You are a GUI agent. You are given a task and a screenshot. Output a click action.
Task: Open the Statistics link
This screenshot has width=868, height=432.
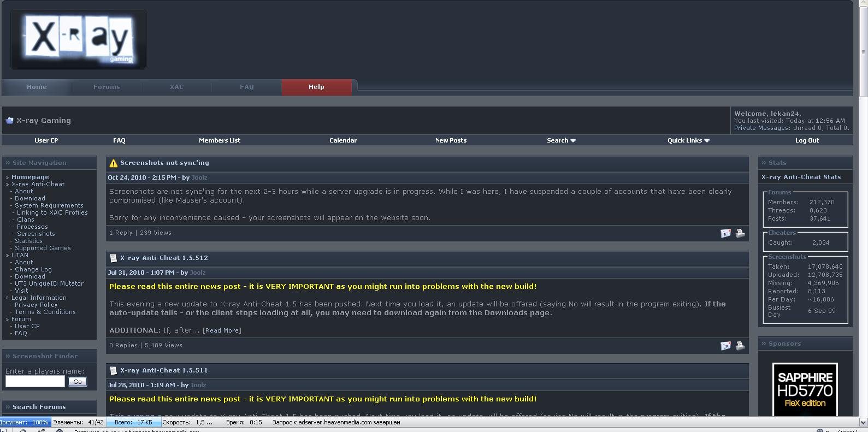28,241
